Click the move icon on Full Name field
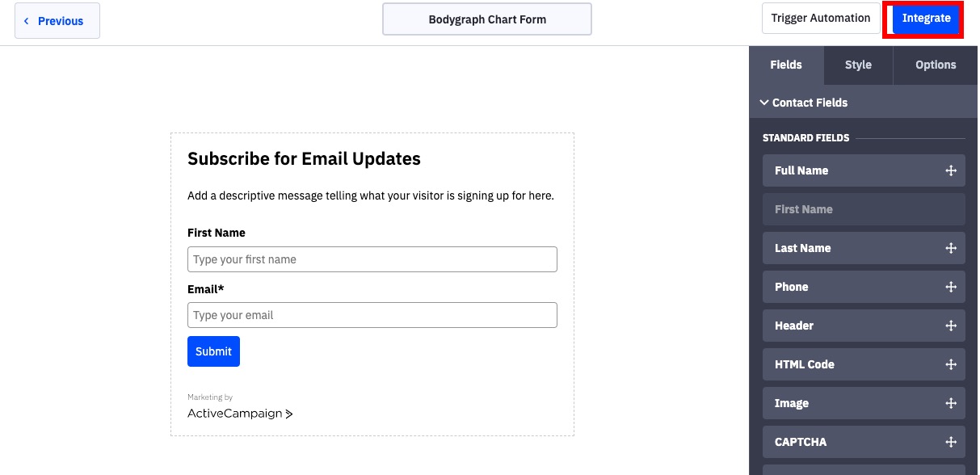 pos(951,170)
